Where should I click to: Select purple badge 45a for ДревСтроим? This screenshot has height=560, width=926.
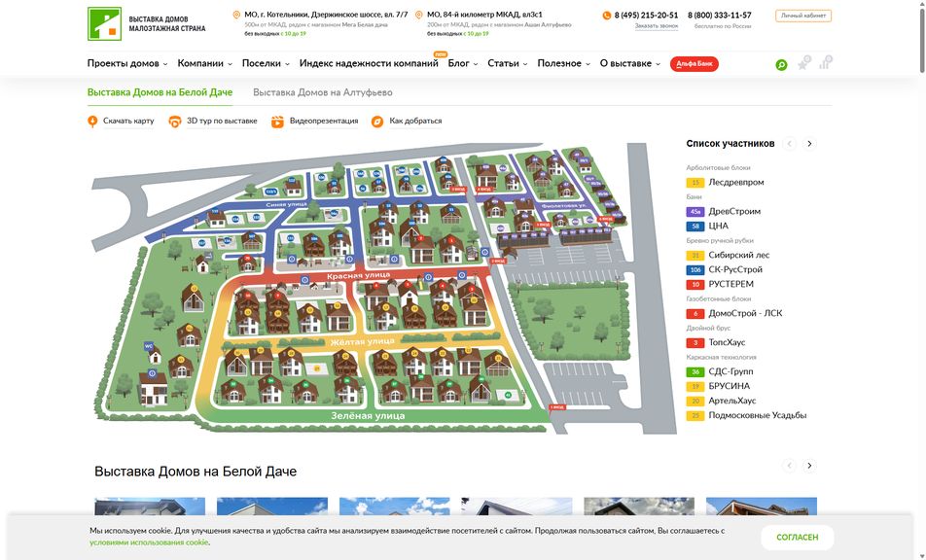coord(695,212)
